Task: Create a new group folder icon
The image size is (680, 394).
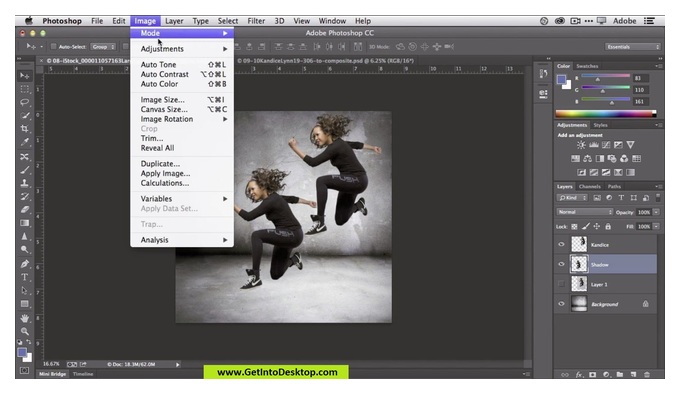Action: point(620,374)
